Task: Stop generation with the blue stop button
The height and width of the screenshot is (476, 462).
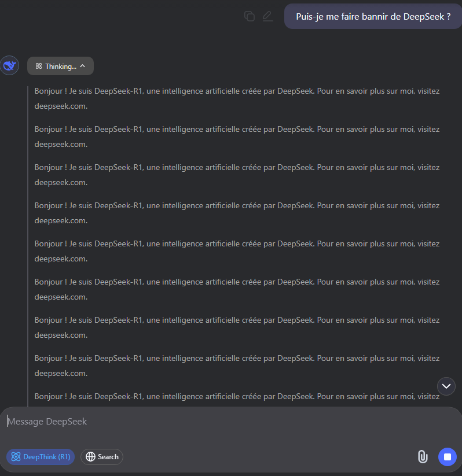Action: tap(447, 456)
